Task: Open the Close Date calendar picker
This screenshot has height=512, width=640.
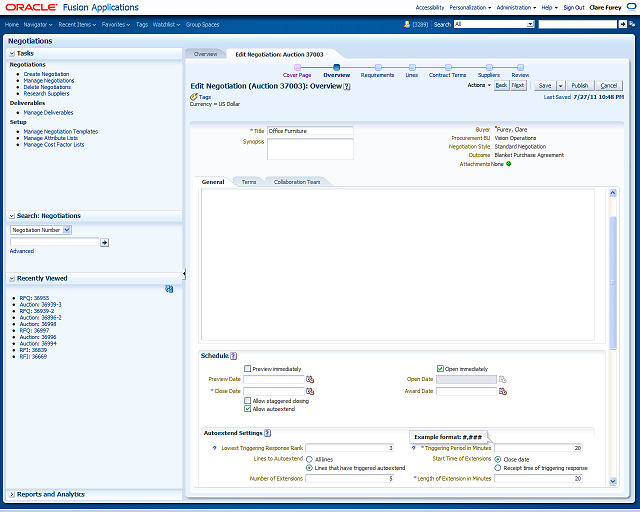Action: [310, 392]
